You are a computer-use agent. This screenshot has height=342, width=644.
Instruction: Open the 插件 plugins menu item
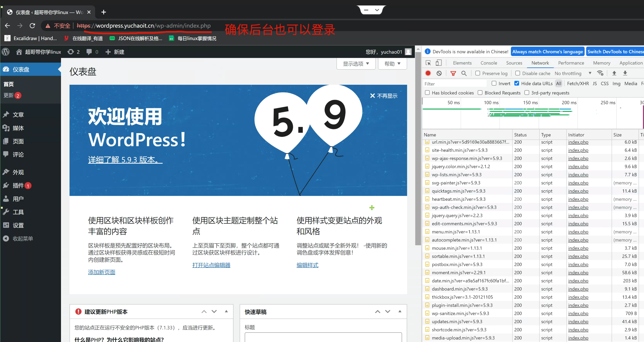pos(18,185)
